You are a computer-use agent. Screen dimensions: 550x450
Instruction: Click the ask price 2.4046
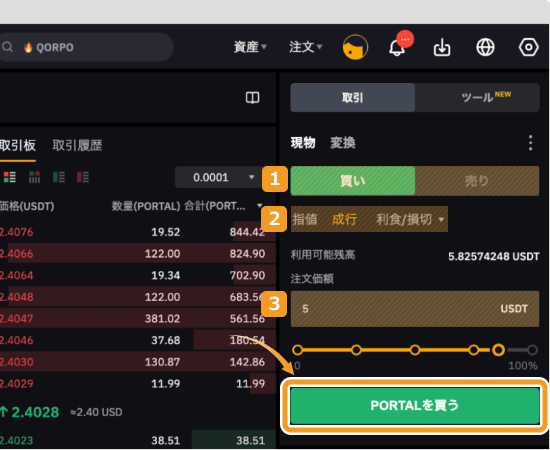point(16,341)
